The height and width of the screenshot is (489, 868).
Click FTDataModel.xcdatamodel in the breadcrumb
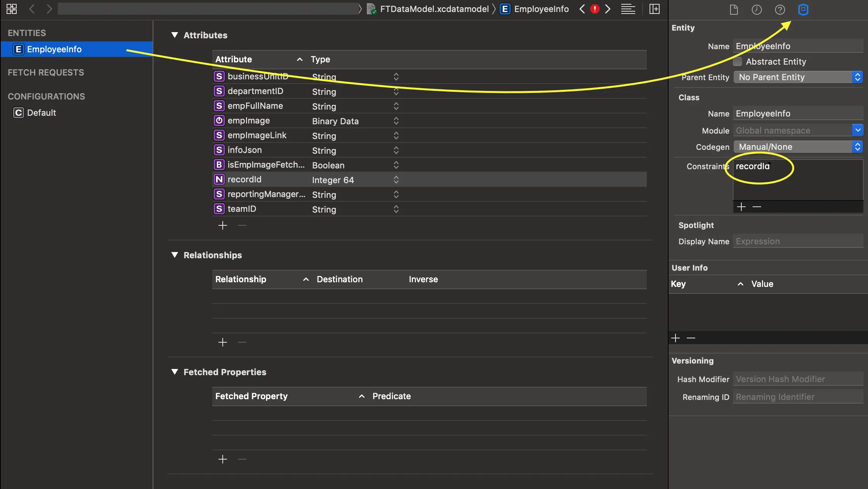point(434,9)
